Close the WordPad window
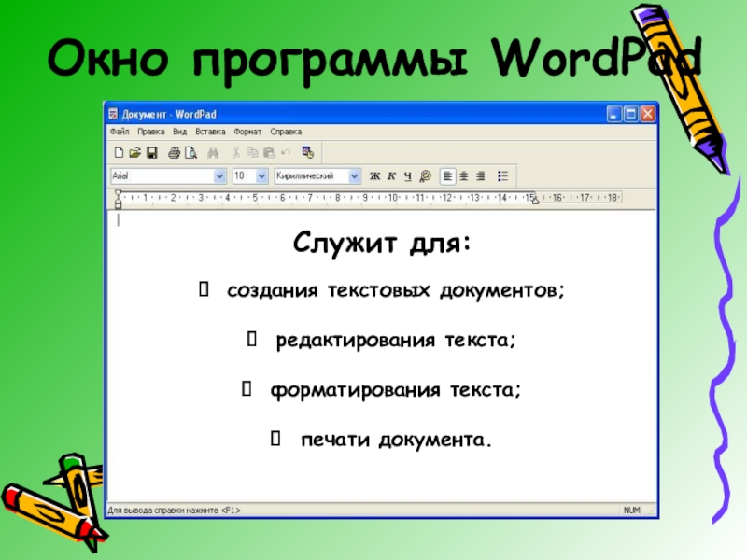The image size is (747, 560). 647,114
